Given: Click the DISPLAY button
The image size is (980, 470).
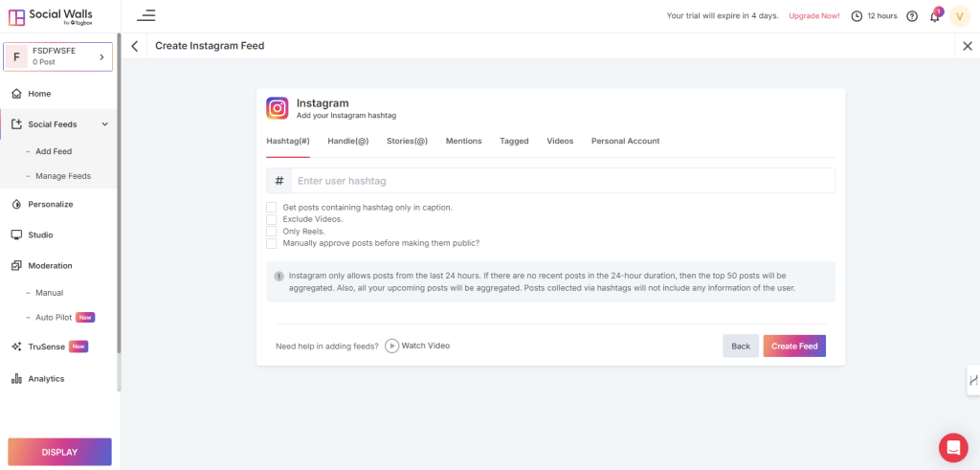Looking at the screenshot, I should pos(60,452).
